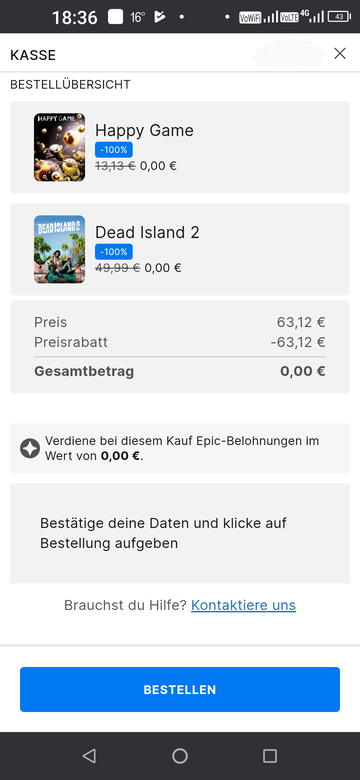The width and height of the screenshot is (360, 780).
Task: Tap the Bestätige deine Daten message box
Action: pos(180,533)
